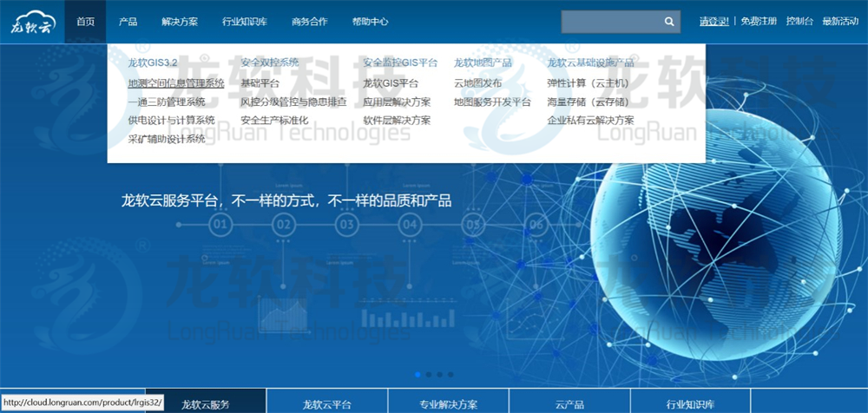Select the 云产品 bottom tab
The height and width of the screenshot is (413, 868).
click(569, 404)
